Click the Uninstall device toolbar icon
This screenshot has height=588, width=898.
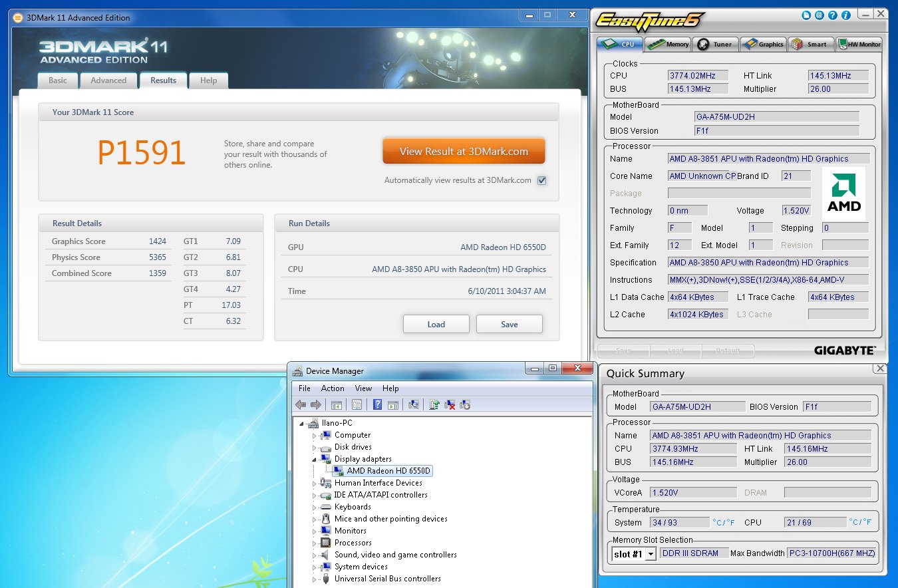coord(450,404)
